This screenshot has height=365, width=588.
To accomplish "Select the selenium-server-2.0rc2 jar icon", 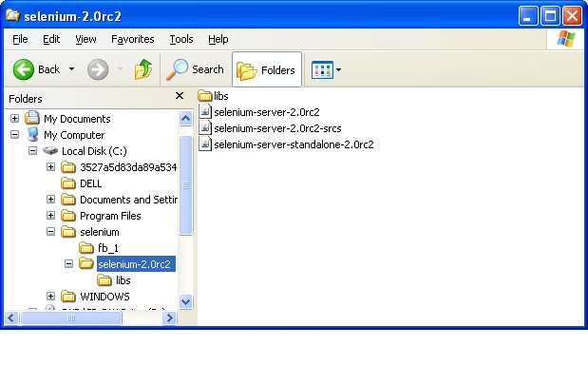I will [205, 112].
